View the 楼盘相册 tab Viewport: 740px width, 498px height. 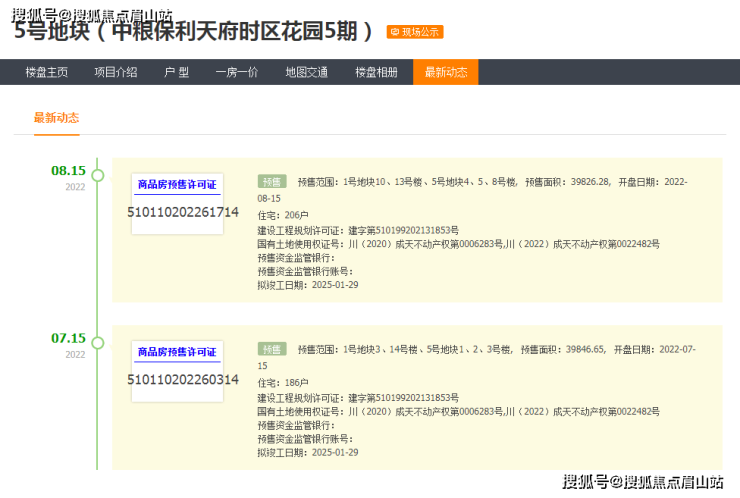pos(376,72)
